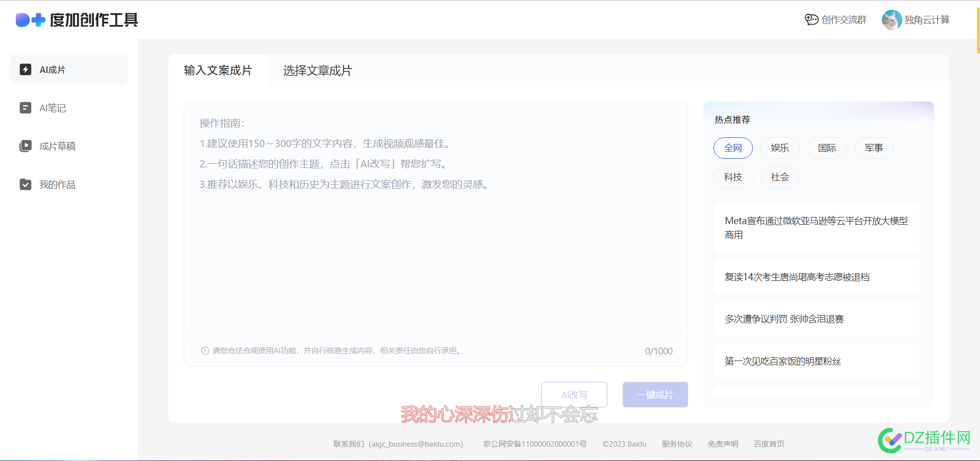
Task: Select the AI成片 lightning icon
Action: (26, 69)
